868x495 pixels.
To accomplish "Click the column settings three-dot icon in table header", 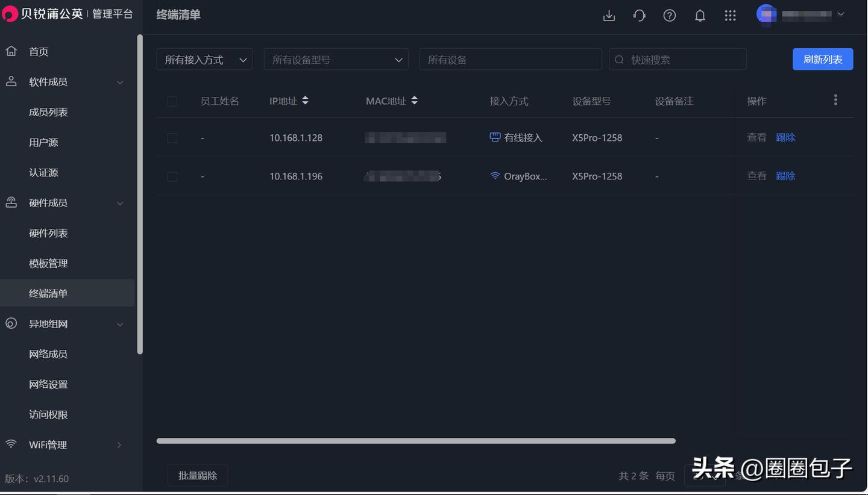I will click(x=835, y=99).
